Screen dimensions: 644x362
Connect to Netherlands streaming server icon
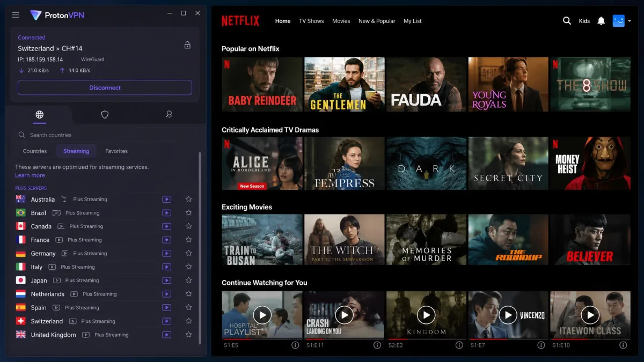click(167, 294)
